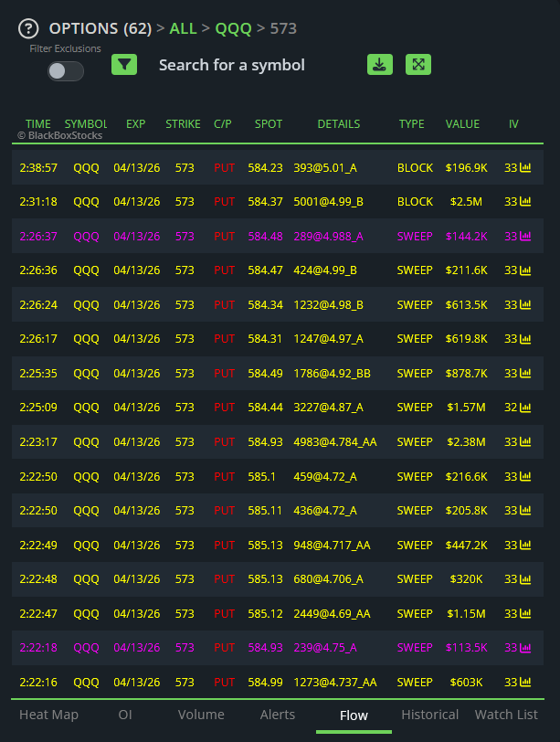Click the $447.2K value cell
Screen dimensions: 560x742
pyautogui.click(x=466, y=546)
